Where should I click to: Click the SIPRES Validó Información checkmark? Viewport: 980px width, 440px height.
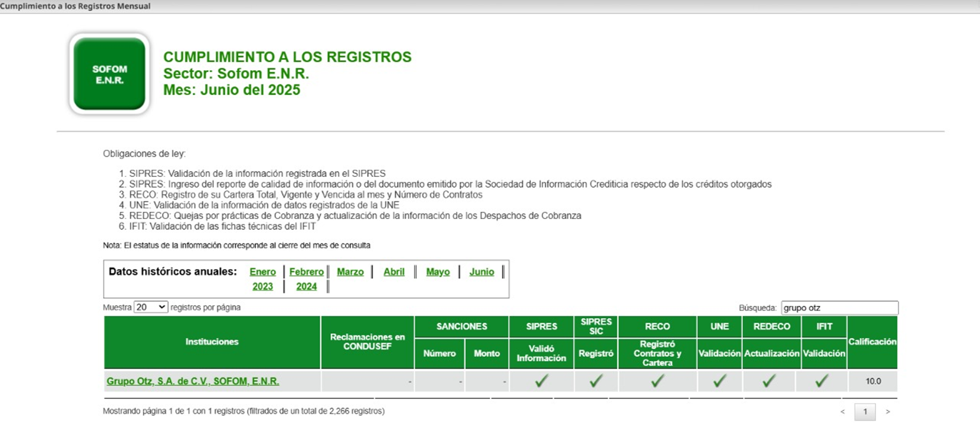(x=541, y=381)
